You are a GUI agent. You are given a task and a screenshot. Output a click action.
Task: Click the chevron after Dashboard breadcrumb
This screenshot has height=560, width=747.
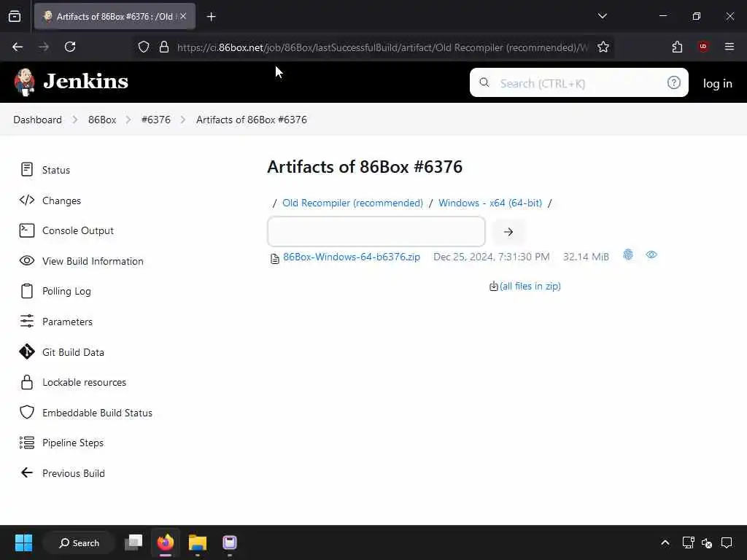point(75,120)
